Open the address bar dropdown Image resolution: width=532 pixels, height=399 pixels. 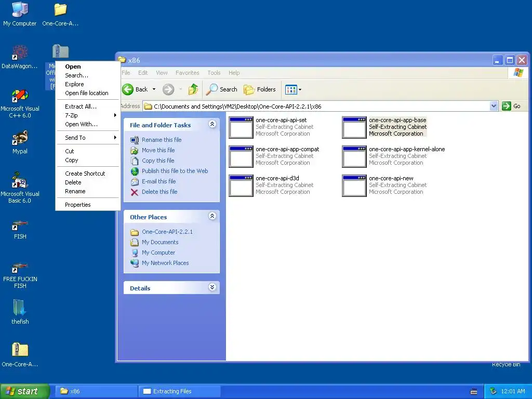coord(494,106)
